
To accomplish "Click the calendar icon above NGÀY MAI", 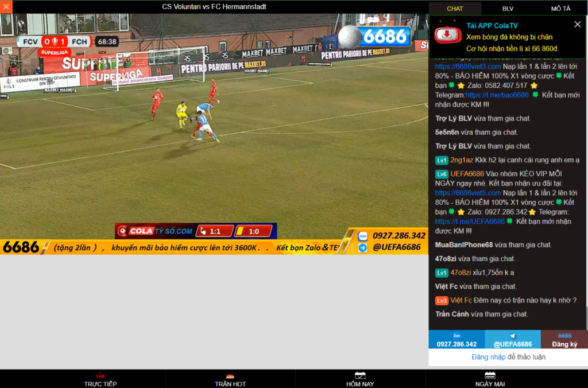I will click(490, 375).
